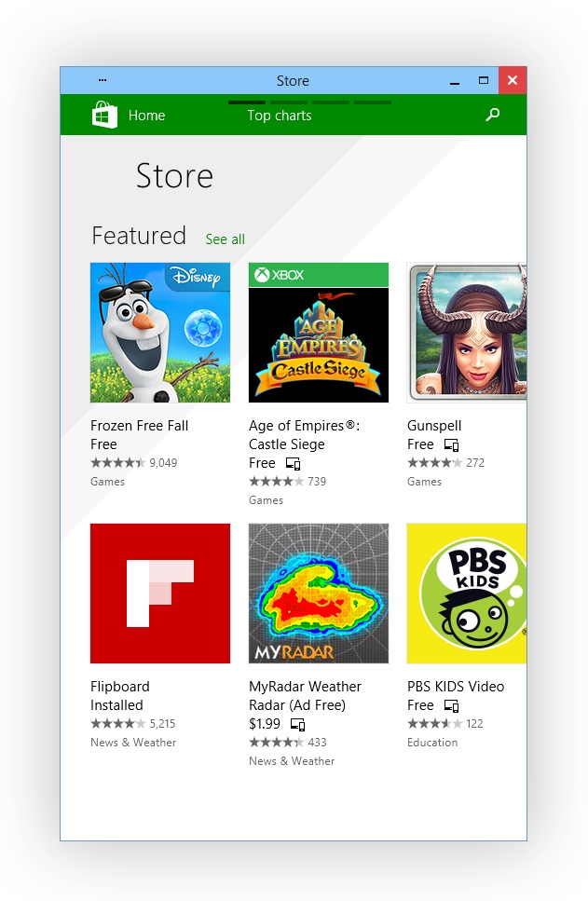Click the star rating with 739 reviews
Image resolution: width=588 pixels, height=901 pixels.
(x=276, y=482)
